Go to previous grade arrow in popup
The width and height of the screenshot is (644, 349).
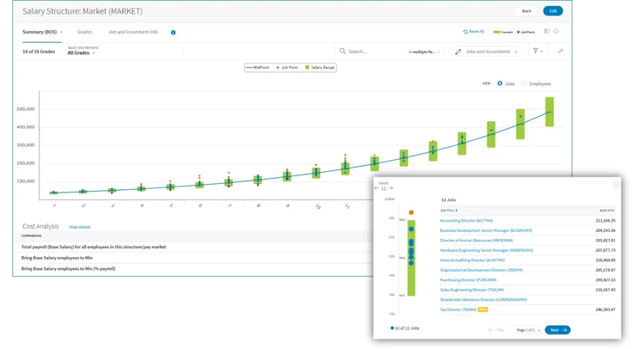point(377,188)
